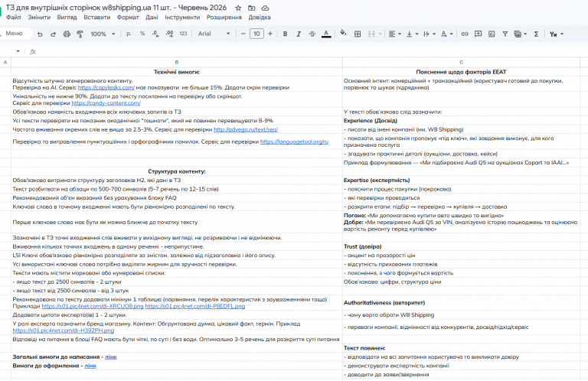Click the Undo icon in toolbar

coord(40,34)
